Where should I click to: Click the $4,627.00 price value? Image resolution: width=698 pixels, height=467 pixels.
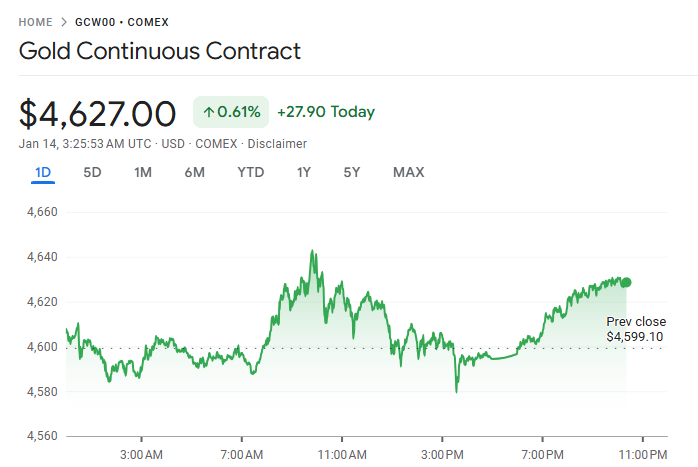tap(98, 112)
